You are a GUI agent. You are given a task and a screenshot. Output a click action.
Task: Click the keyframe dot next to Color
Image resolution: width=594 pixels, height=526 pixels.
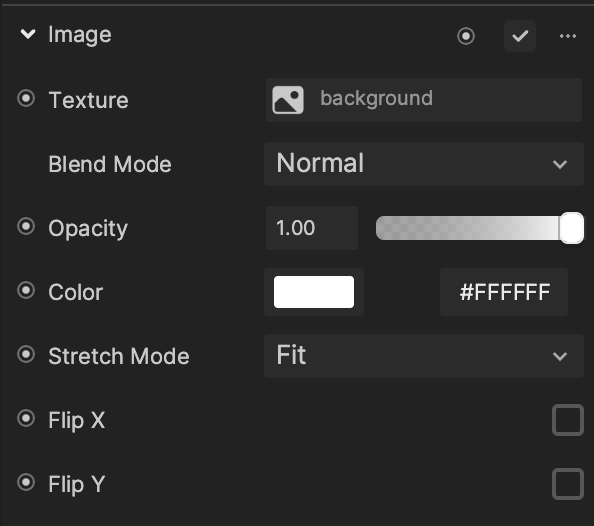(x=26, y=291)
